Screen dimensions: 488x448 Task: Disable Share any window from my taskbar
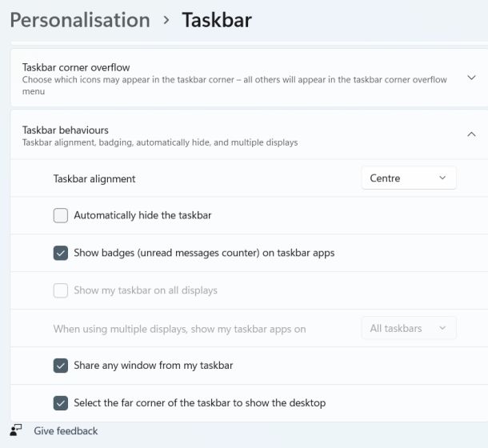(x=61, y=366)
